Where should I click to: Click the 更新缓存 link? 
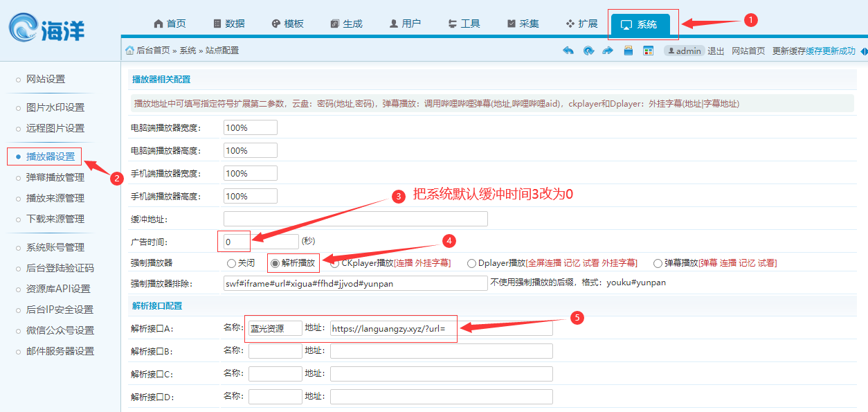pyautogui.click(x=788, y=51)
